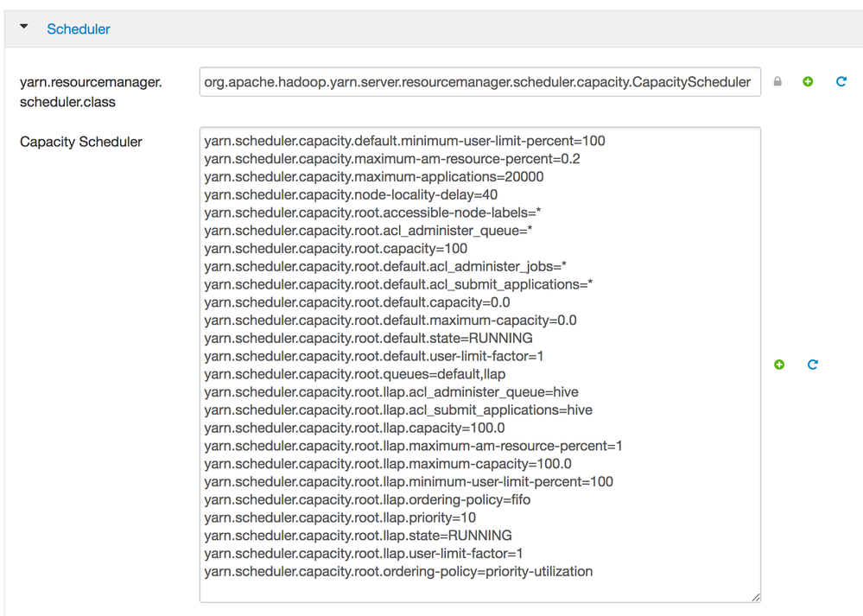The width and height of the screenshot is (863, 616).
Task: Open the Scheduler section header link
Action: coord(78,29)
